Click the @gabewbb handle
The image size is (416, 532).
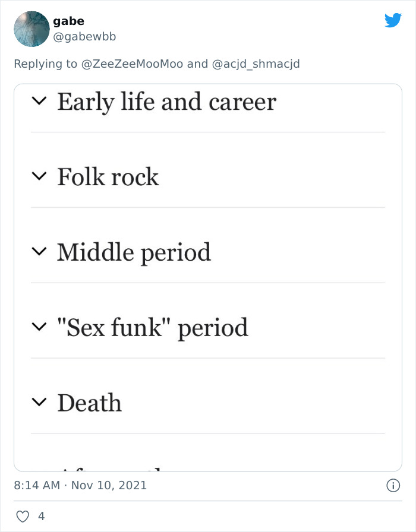(x=86, y=36)
